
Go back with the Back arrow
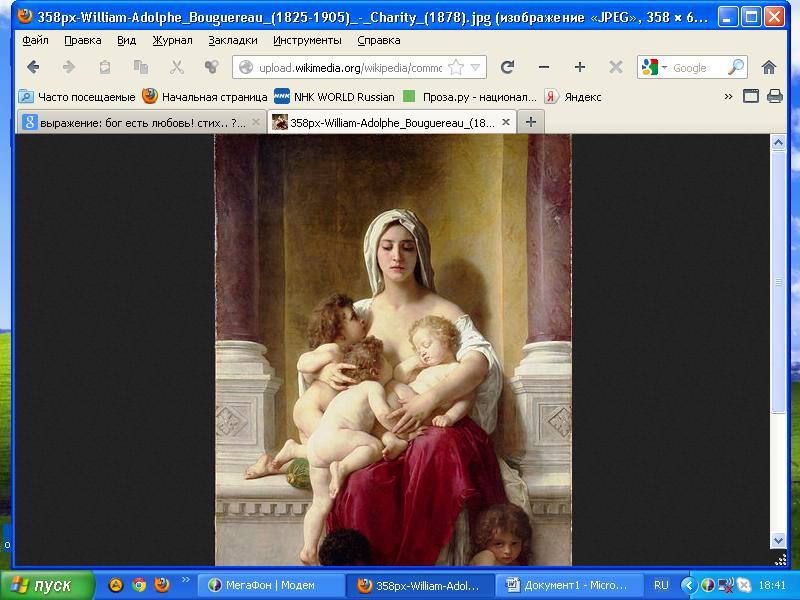[x=33, y=67]
